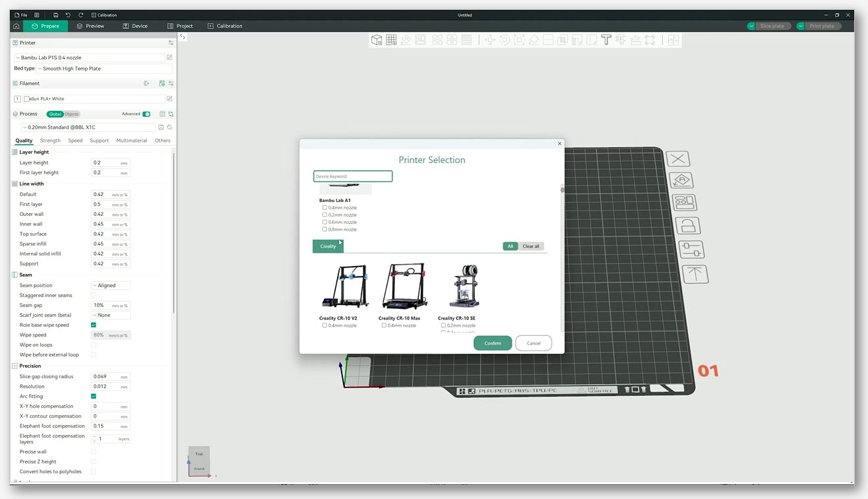The height and width of the screenshot is (499, 868).
Task: Click the Add plate grid icon
Action: tap(391, 40)
